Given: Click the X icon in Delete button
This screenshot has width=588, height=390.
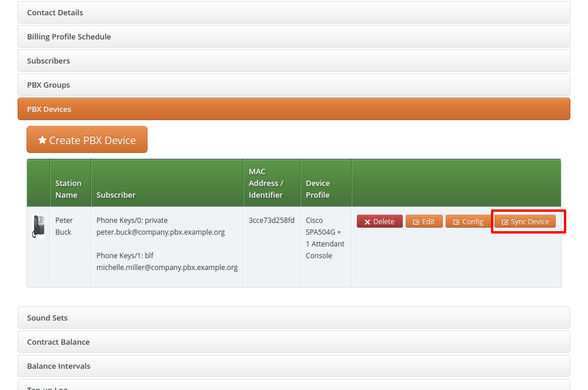Looking at the screenshot, I should pyautogui.click(x=367, y=222).
